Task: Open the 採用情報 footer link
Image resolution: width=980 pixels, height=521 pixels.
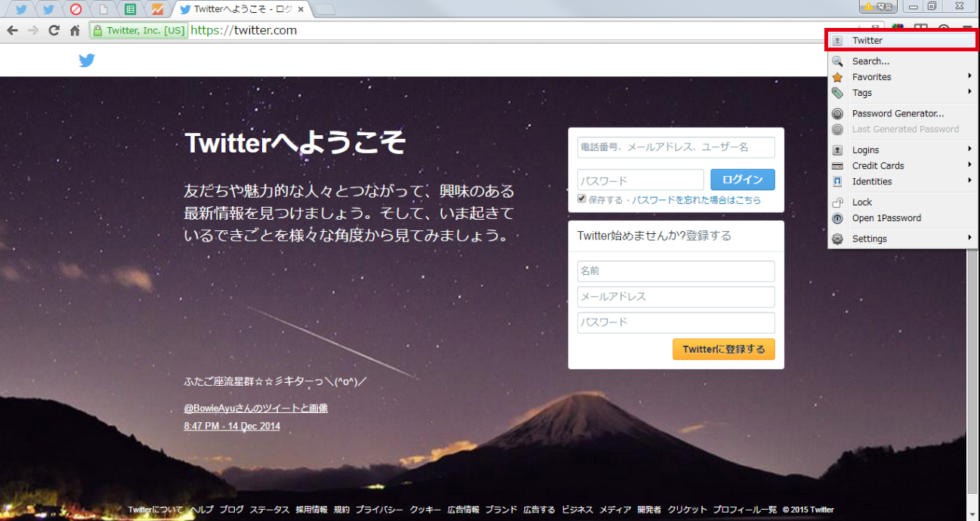Action: tap(311, 510)
